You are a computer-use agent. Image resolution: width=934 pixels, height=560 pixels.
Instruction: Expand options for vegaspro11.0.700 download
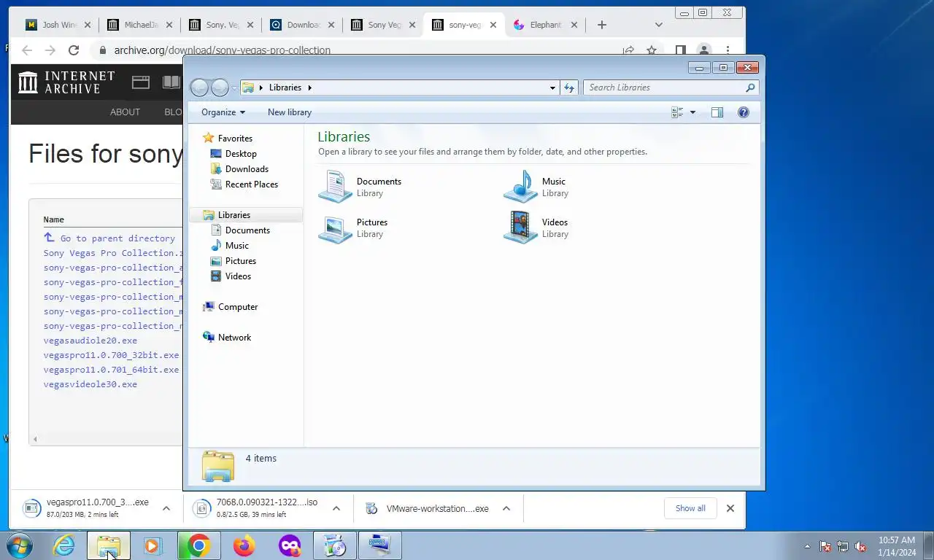click(166, 508)
